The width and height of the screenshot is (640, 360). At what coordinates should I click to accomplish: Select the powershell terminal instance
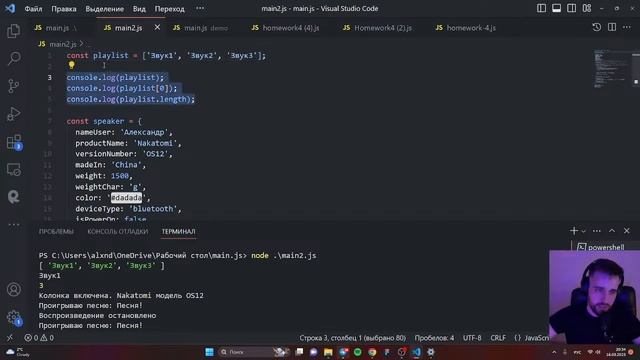pyautogui.click(x=601, y=247)
